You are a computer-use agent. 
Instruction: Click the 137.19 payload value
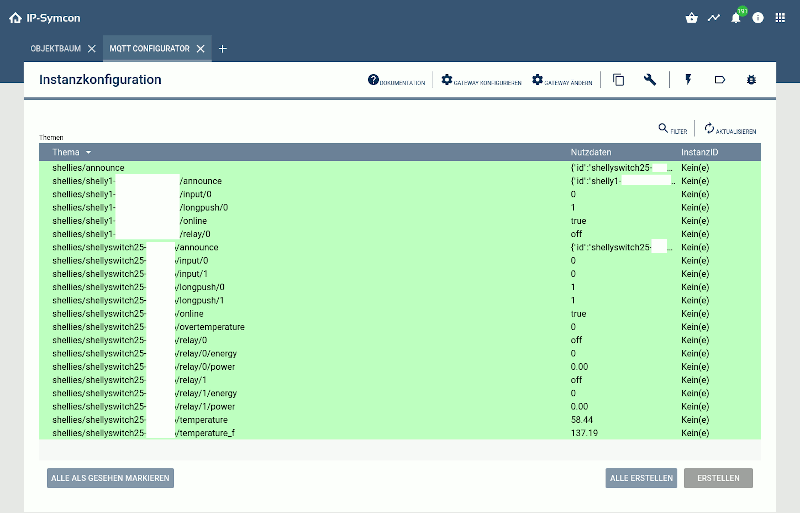[x=584, y=433]
